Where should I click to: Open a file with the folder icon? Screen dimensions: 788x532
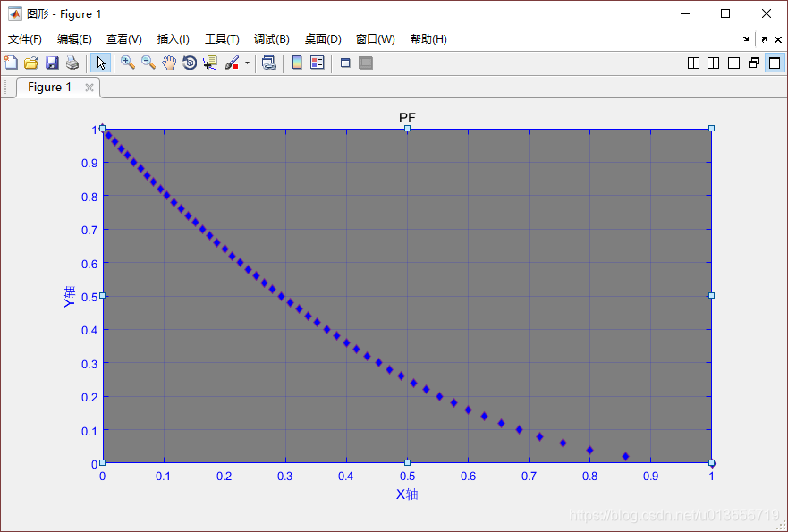(x=31, y=63)
